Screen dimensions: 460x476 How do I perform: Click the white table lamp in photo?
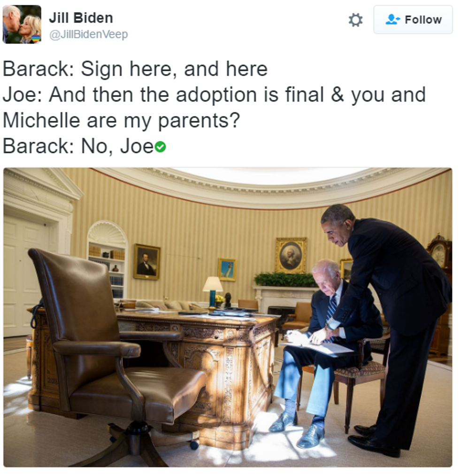tap(213, 291)
